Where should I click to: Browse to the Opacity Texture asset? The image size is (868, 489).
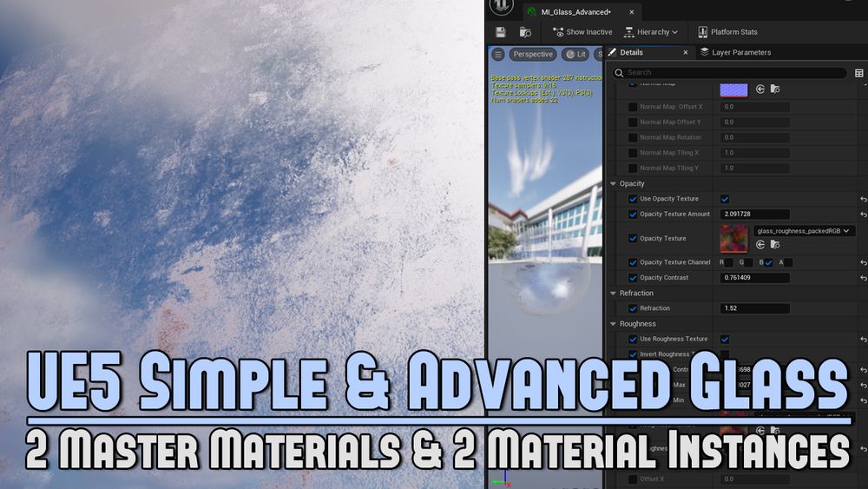coord(775,245)
